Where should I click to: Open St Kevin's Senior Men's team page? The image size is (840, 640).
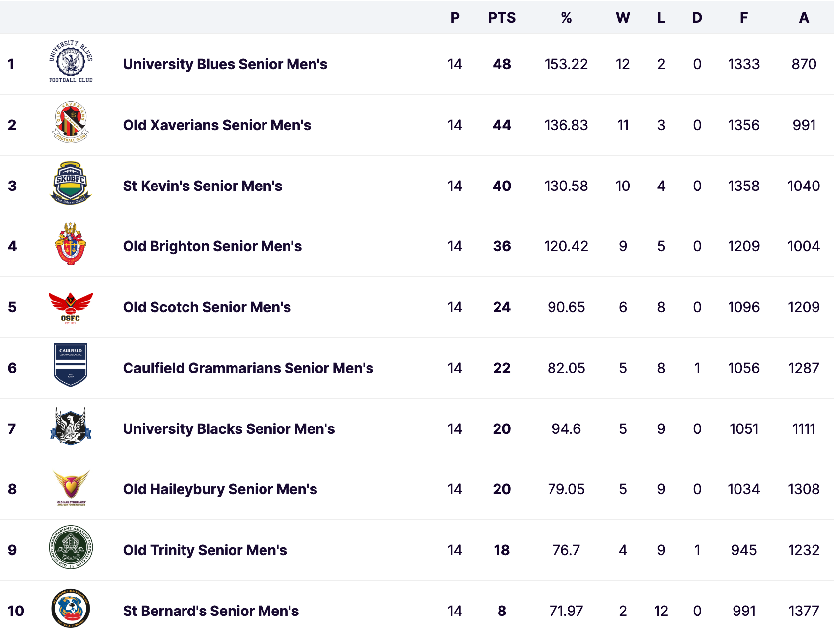tap(202, 186)
